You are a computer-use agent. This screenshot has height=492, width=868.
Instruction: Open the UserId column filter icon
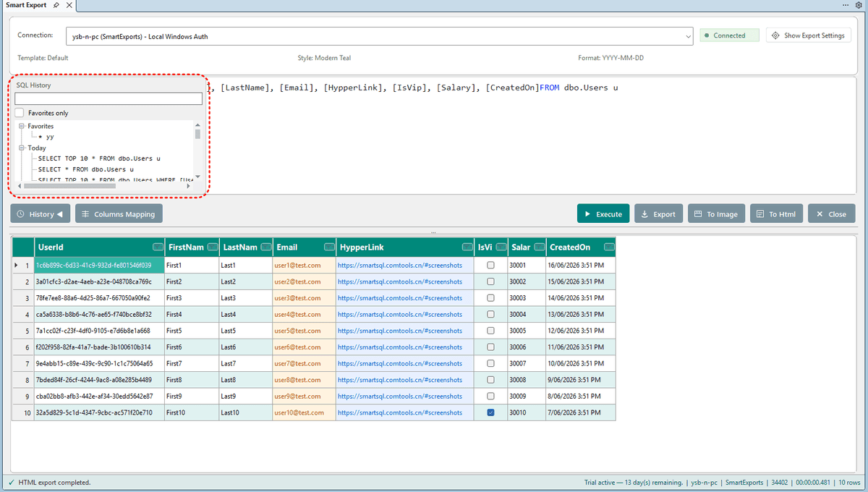pos(158,247)
